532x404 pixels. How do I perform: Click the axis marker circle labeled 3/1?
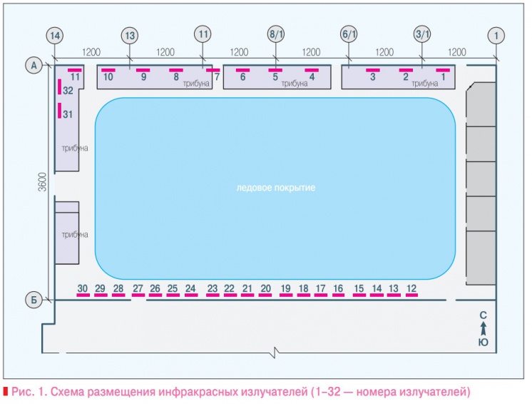(421, 35)
